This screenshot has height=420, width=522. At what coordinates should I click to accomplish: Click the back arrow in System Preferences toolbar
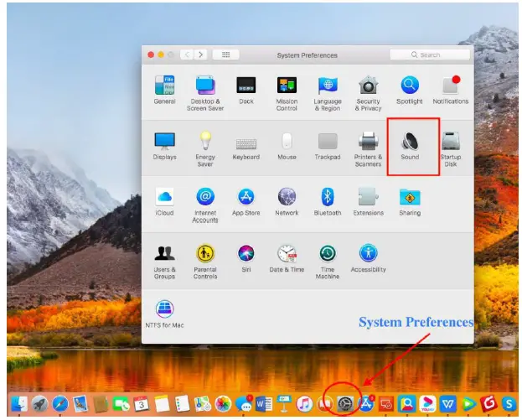click(x=187, y=54)
